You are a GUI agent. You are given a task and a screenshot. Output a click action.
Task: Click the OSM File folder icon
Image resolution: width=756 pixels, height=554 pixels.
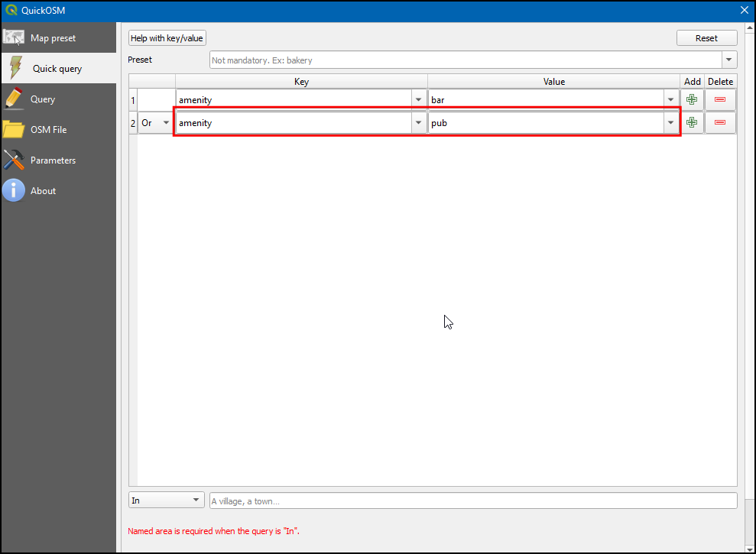click(x=14, y=129)
